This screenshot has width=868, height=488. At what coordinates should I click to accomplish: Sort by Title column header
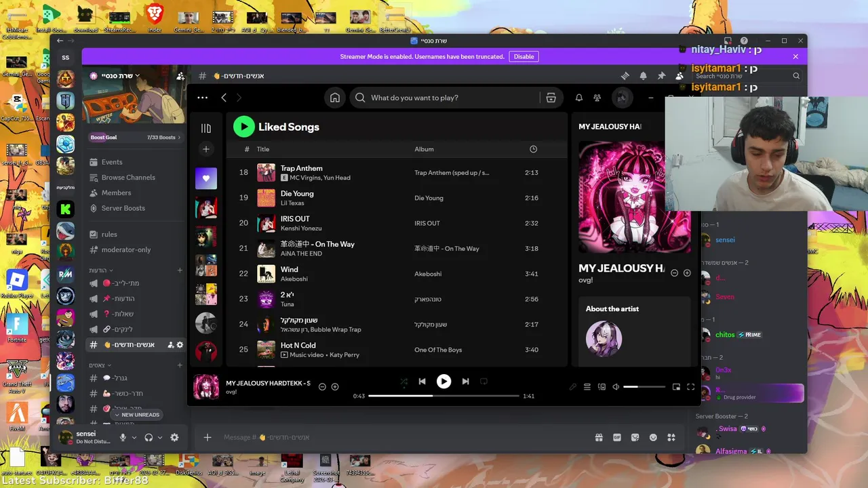[x=262, y=149]
